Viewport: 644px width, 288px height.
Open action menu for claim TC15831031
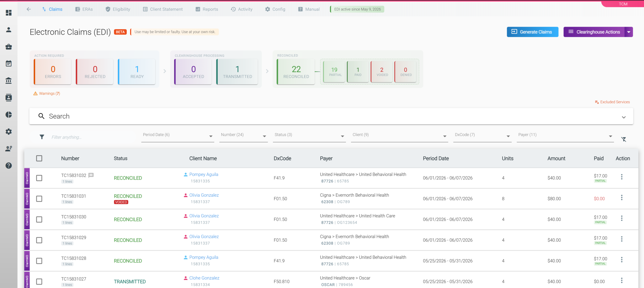pyautogui.click(x=622, y=198)
